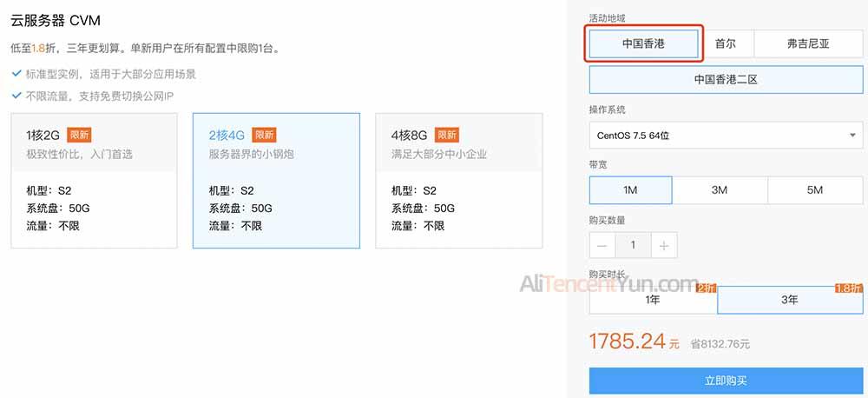868x398 pixels.
Task: Choose the 首尔 region
Action: 725,43
